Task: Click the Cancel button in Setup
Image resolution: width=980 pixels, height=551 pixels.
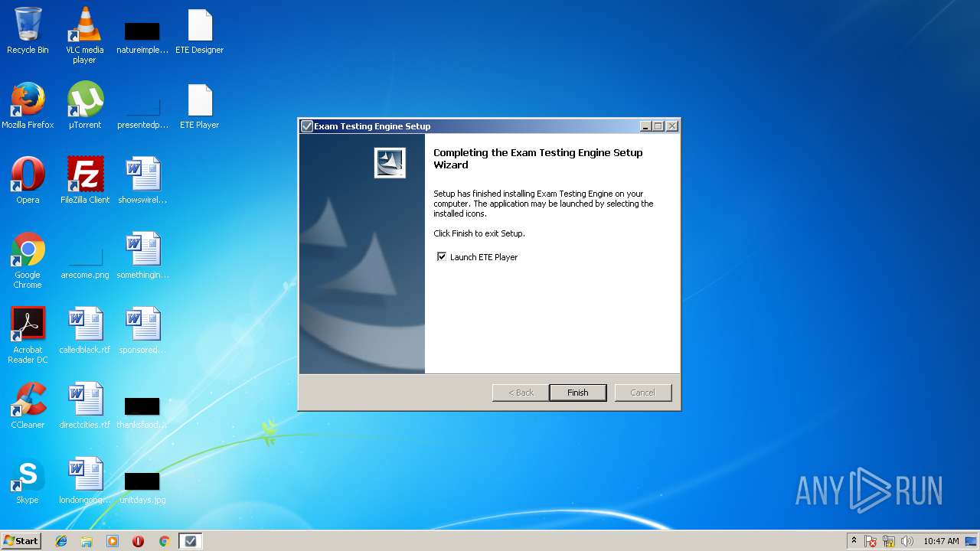Action: [x=643, y=393]
